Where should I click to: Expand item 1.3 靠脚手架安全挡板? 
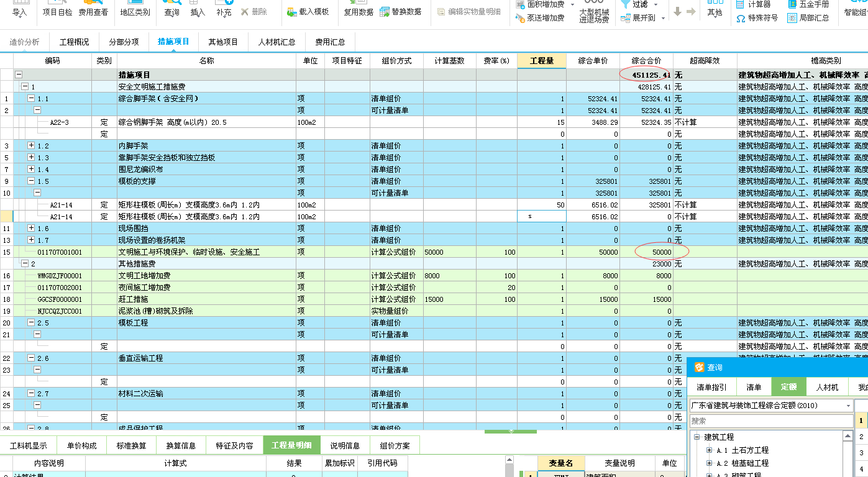31,157
